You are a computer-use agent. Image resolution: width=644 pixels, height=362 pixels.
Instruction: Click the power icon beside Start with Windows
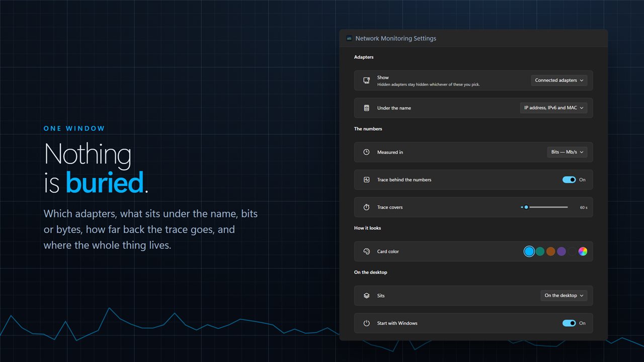tap(367, 323)
